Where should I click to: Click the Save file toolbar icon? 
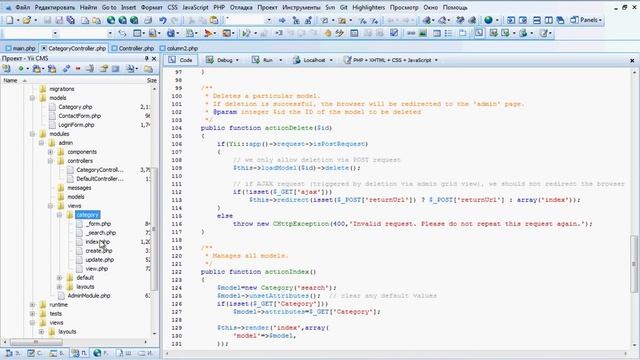(47, 20)
